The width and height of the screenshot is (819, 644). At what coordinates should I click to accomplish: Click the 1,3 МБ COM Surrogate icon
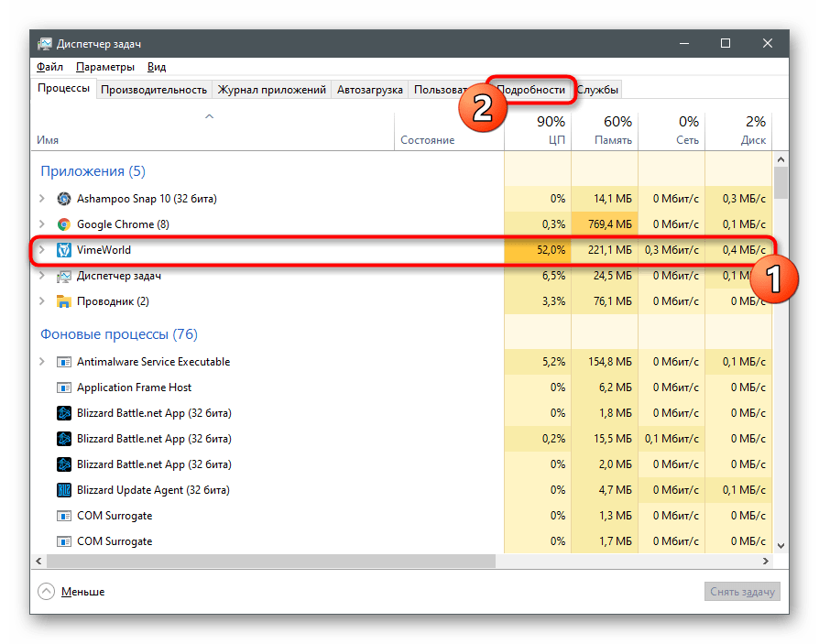(64, 516)
